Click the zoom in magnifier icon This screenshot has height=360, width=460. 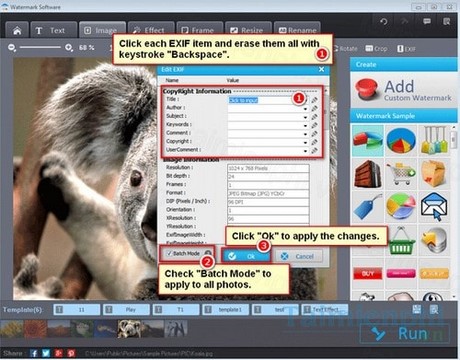tap(69, 48)
